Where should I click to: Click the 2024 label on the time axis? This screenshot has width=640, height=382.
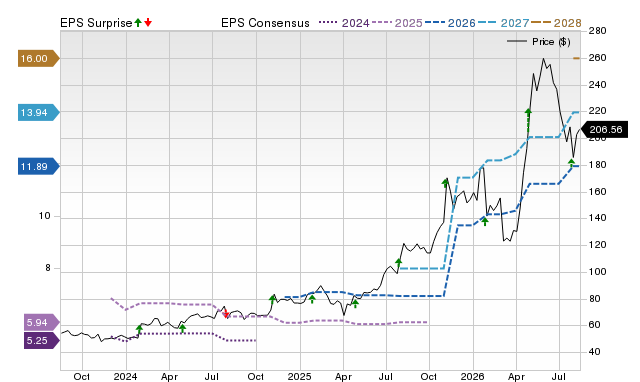125,376
